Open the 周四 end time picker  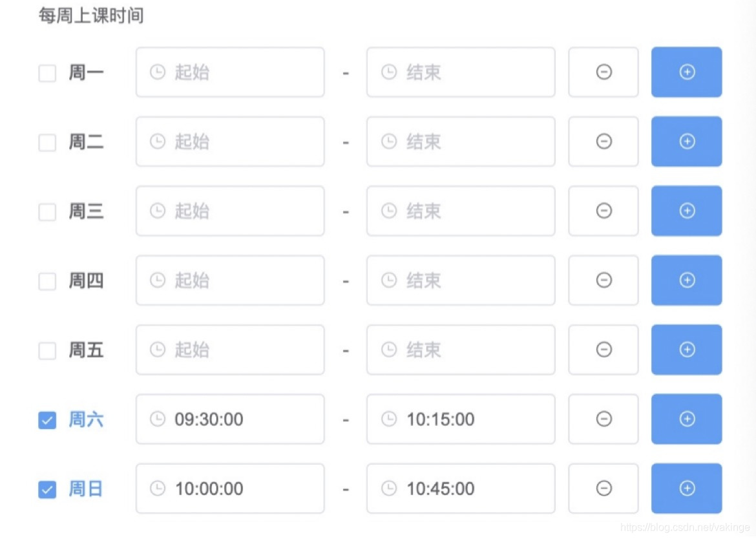[461, 280]
